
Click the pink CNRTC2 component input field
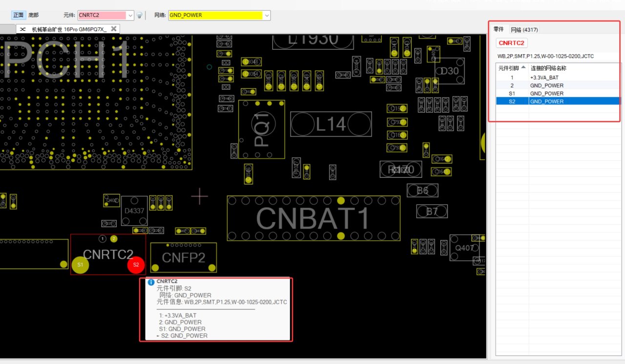pos(102,15)
